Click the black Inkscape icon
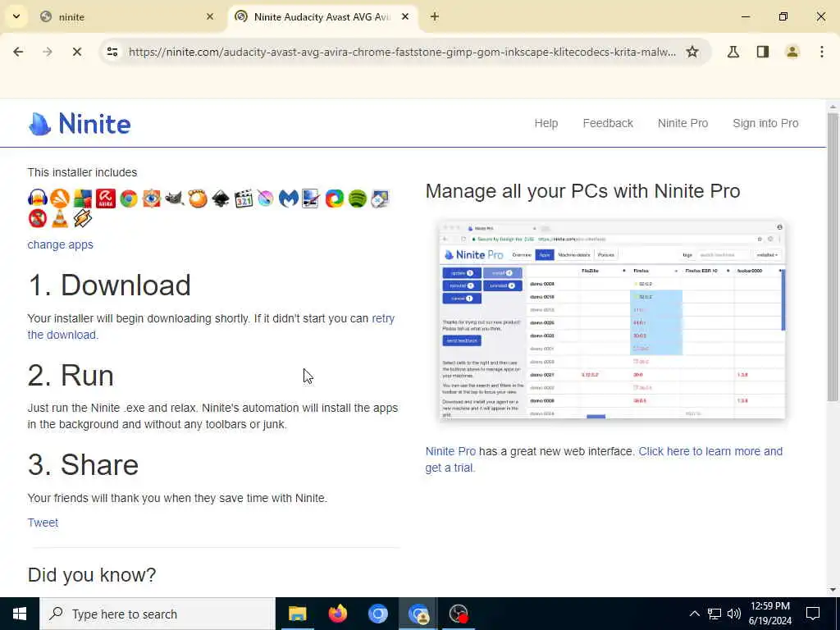840x630 pixels. [x=221, y=199]
